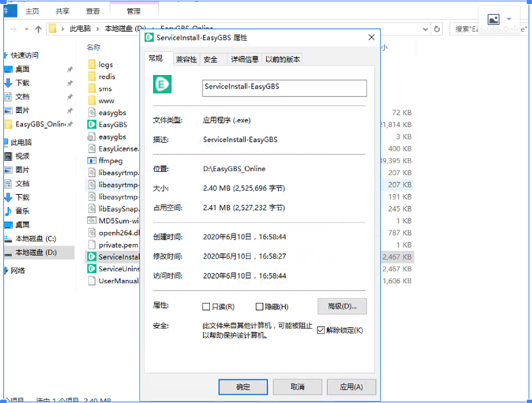
Task: Switch to the 以前的版本 tab
Action: point(283,60)
